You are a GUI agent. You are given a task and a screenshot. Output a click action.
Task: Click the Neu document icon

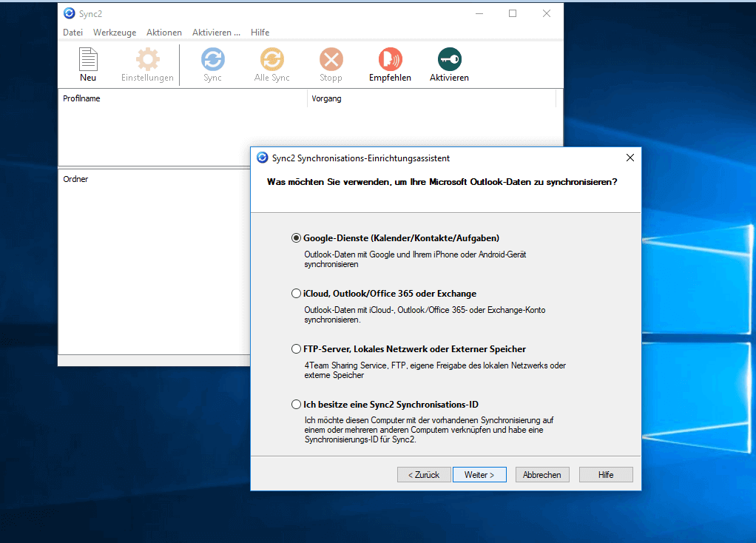pos(88,60)
